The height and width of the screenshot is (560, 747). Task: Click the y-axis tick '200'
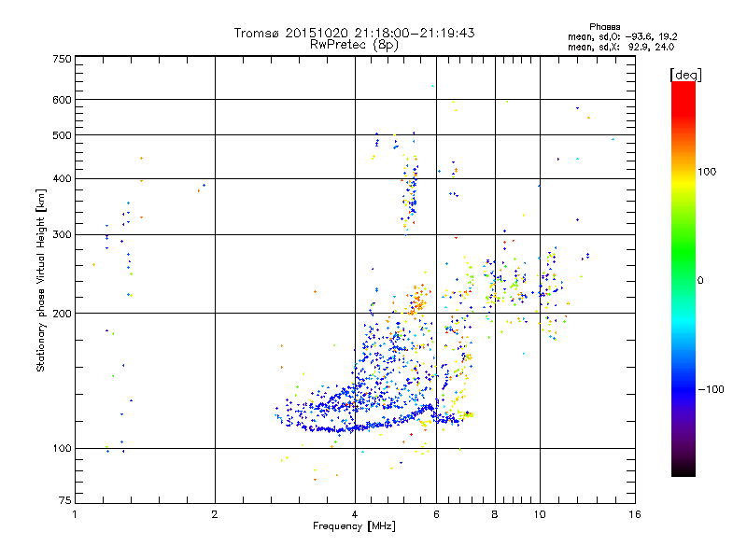(63, 314)
